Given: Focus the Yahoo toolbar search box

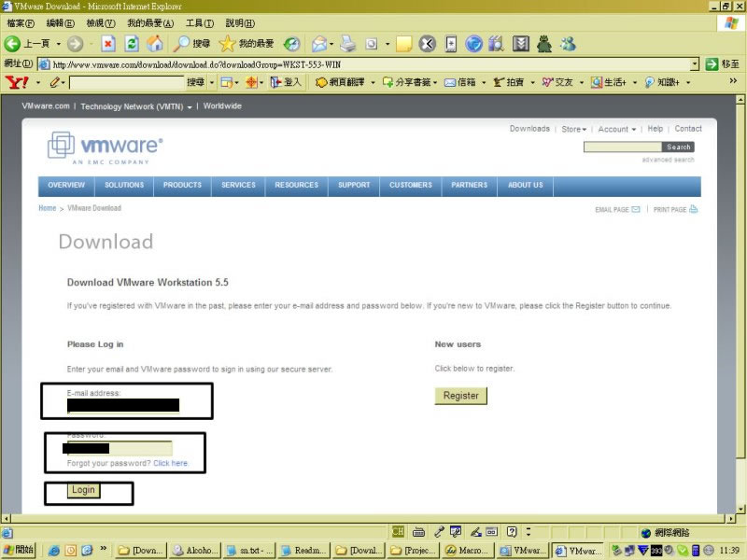Looking at the screenshot, I should pos(127,83).
